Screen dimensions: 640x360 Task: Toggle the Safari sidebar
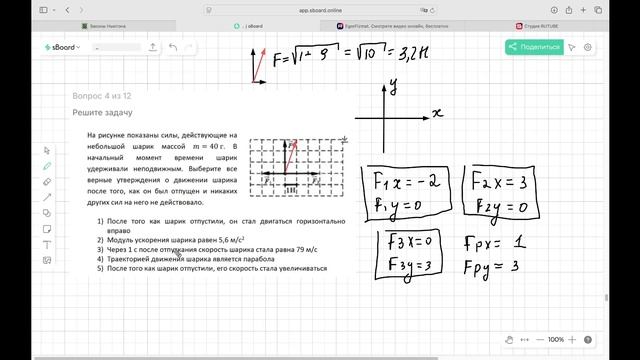click(43, 10)
